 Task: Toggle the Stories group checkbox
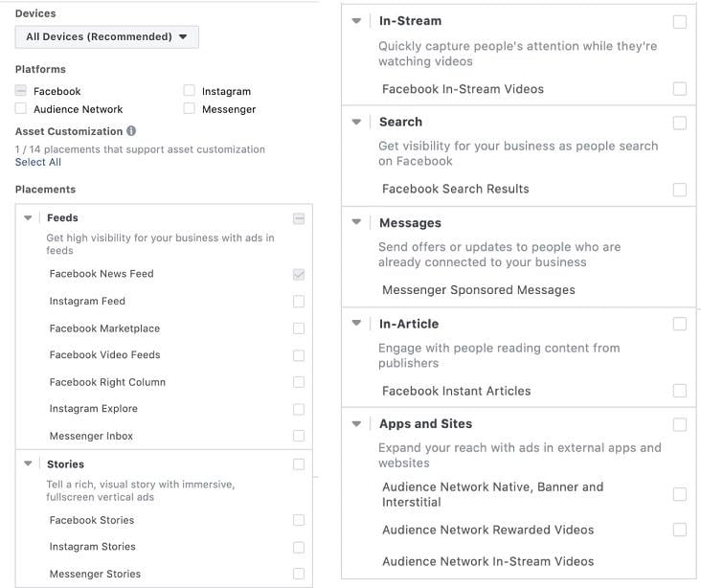click(x=299, y=464)
